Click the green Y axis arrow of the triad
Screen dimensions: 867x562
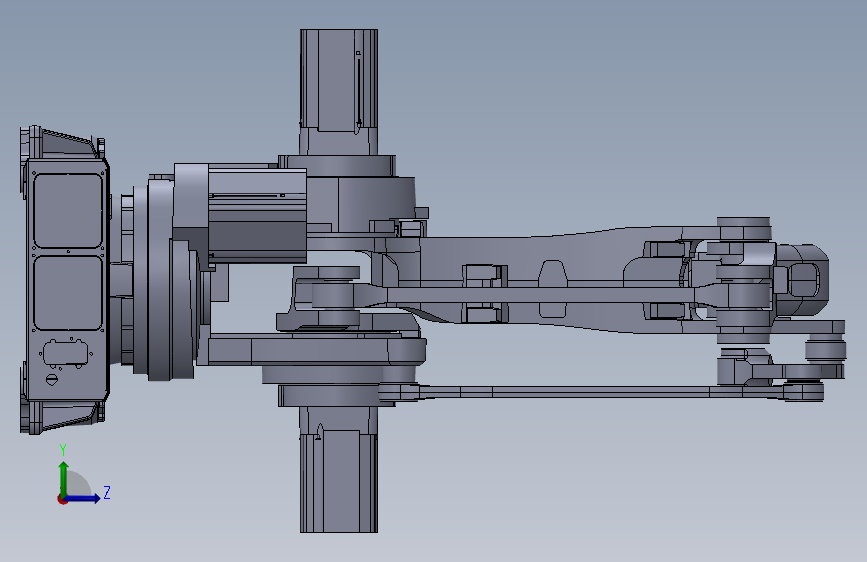[64, 478]
